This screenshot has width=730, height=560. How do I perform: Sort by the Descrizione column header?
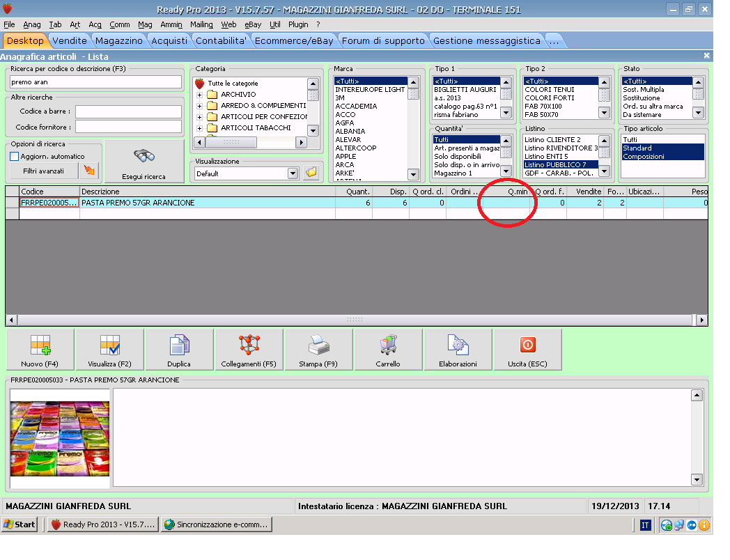pos(207,192)
